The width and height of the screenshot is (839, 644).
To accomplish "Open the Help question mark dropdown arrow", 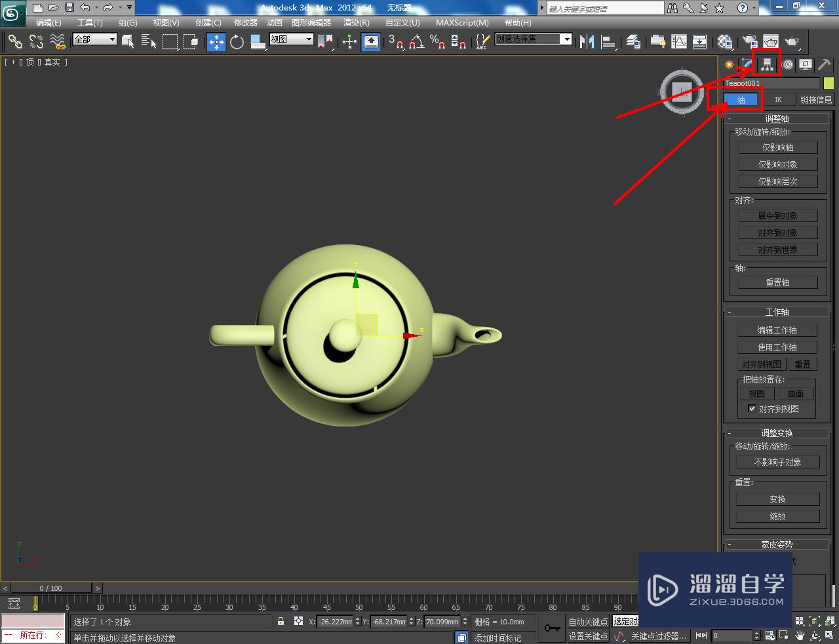I will [x=754, y=8].
